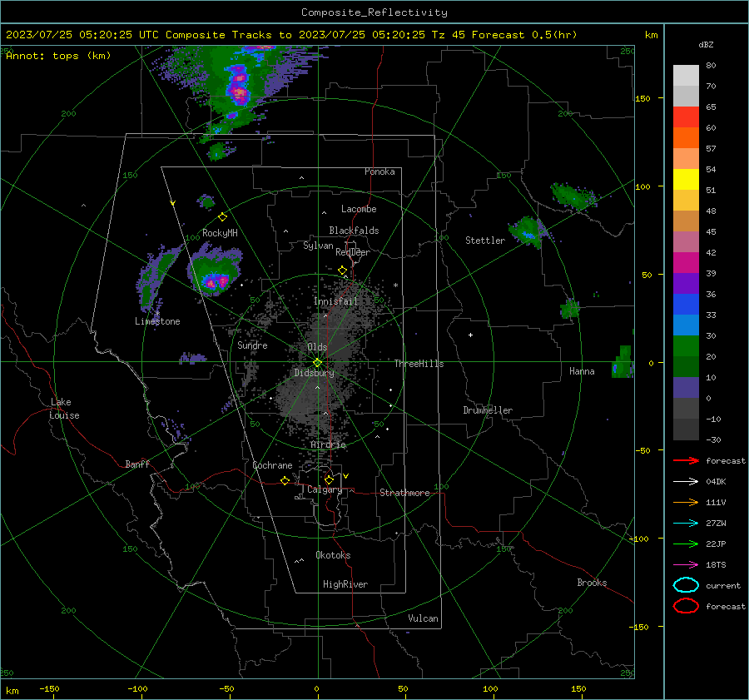Click the ThreeHills city label
This screenshot has width=749, height=700.
pyautogui.click(x=419, y=364)
